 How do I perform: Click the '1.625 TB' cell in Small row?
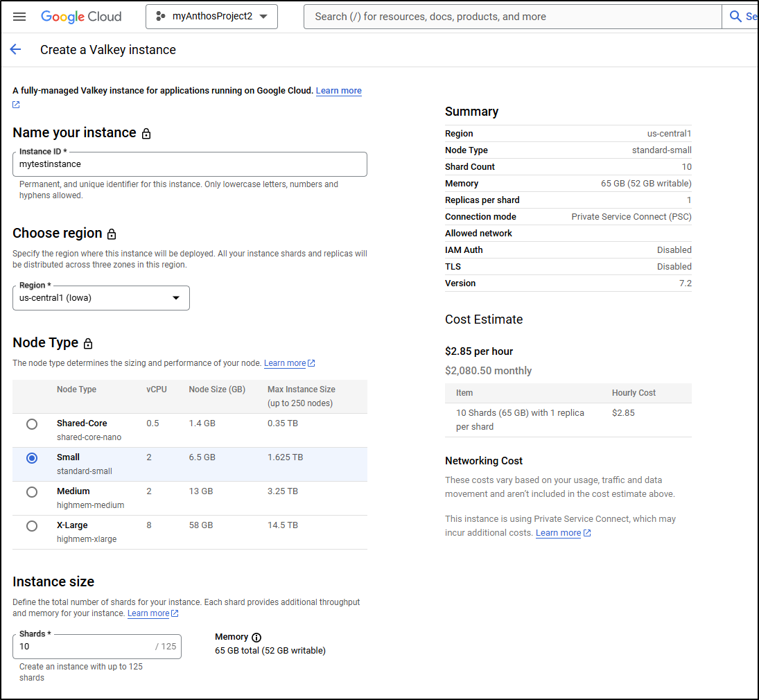(x=285, y=457)
